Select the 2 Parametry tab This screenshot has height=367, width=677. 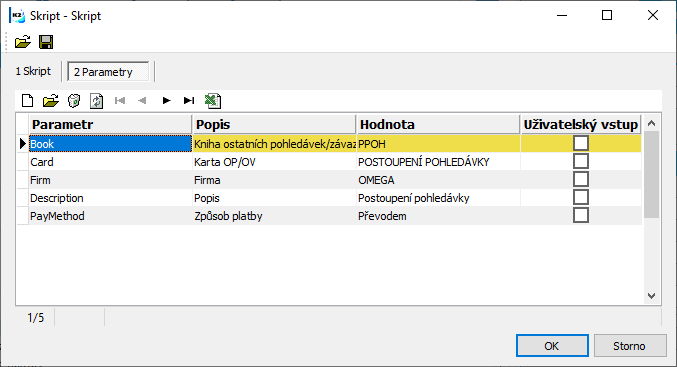tap(108, 72)
